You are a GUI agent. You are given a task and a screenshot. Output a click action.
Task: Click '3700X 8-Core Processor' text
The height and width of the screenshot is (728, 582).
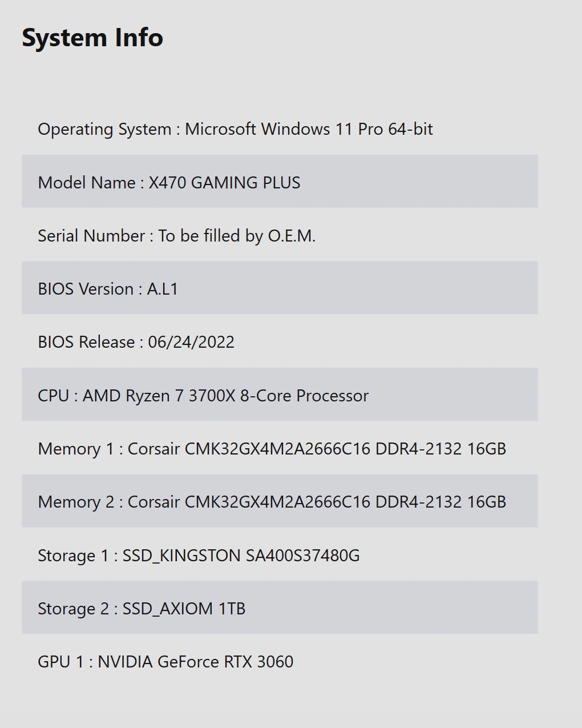click(x=278, y=396)
